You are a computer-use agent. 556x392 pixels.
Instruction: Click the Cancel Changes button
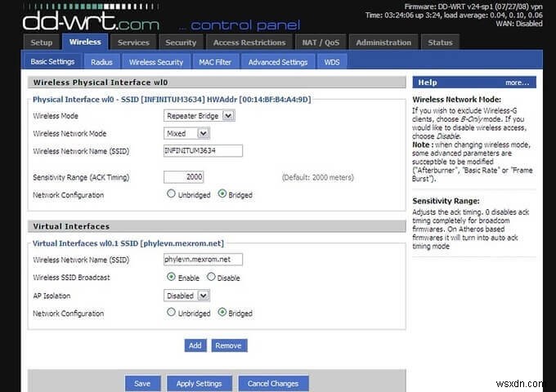(x=273, y=384)
